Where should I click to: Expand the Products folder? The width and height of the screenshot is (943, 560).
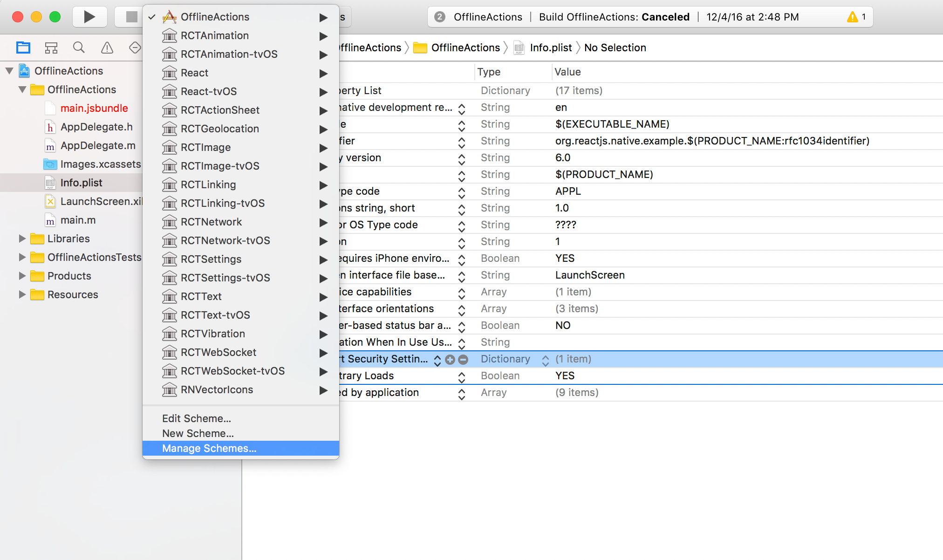click(22, 276)
